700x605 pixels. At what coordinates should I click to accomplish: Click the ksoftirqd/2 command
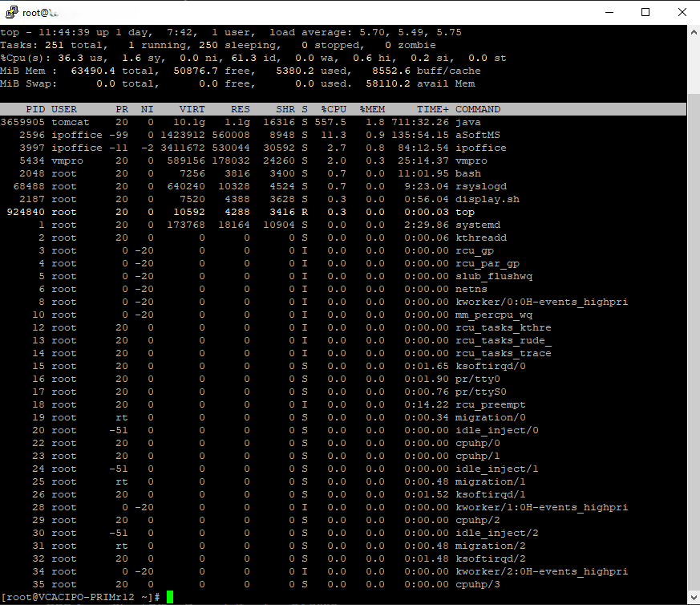tap(491, 559)
